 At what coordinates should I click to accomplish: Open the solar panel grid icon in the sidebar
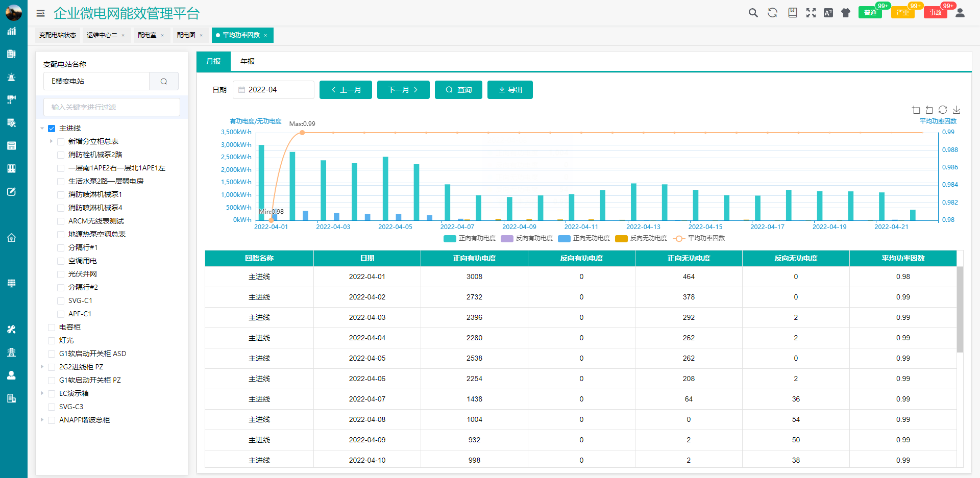11,283
